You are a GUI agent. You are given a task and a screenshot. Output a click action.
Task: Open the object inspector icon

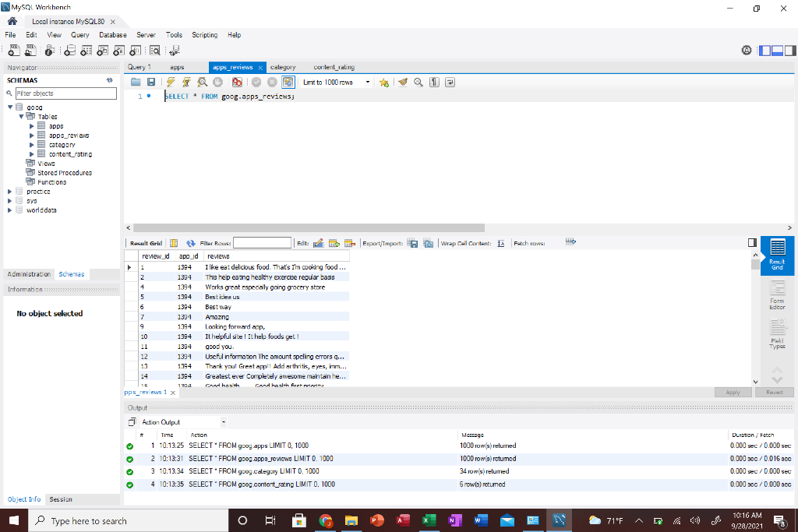tap(49, 51)
